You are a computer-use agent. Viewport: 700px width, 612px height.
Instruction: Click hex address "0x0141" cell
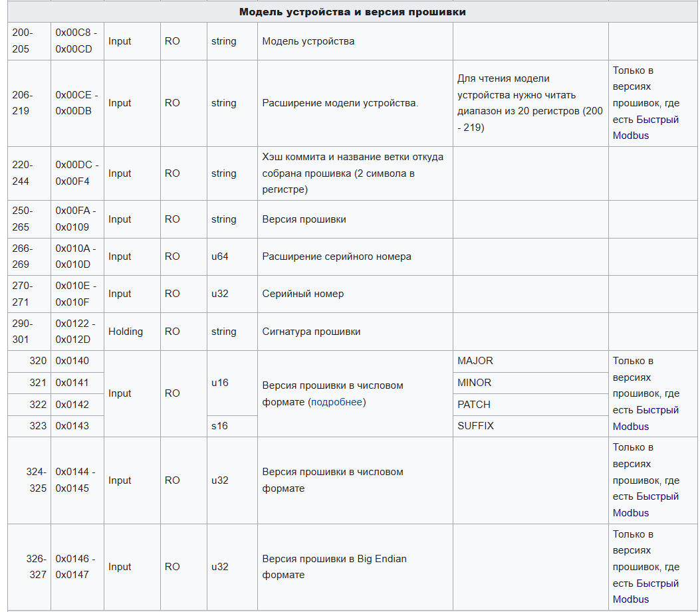(x=72, y=383)
